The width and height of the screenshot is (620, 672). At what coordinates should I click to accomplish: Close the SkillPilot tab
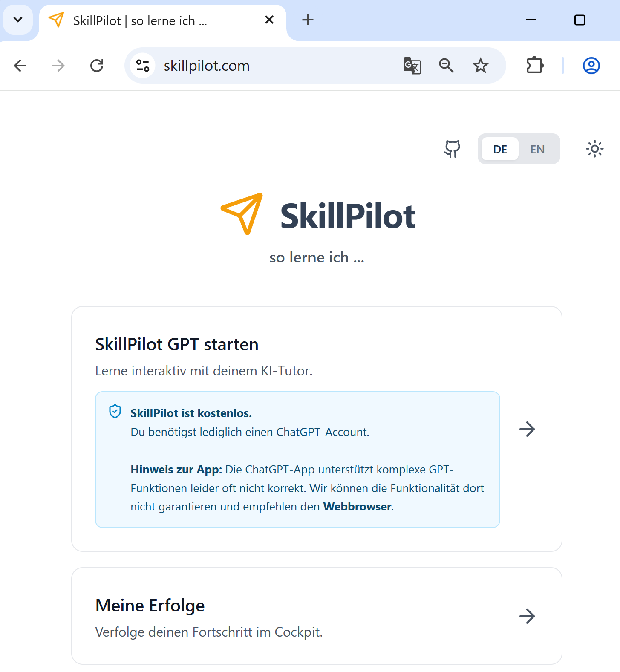pos(269,20)
